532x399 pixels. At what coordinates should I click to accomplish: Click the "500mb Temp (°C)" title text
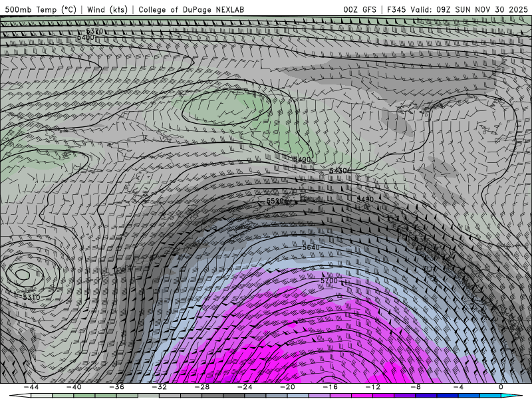point(41,9)
